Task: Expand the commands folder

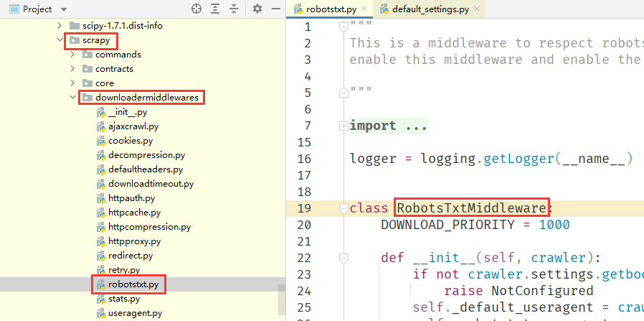Action: point(72,55)
